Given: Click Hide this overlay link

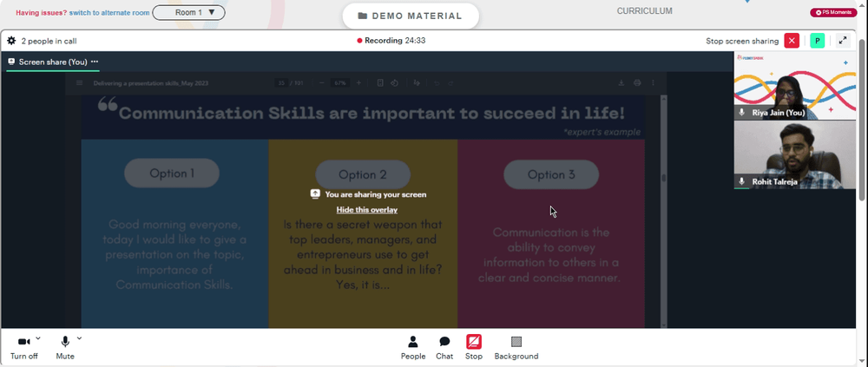Looking at the screenshot, I should [x=367, y=210].
